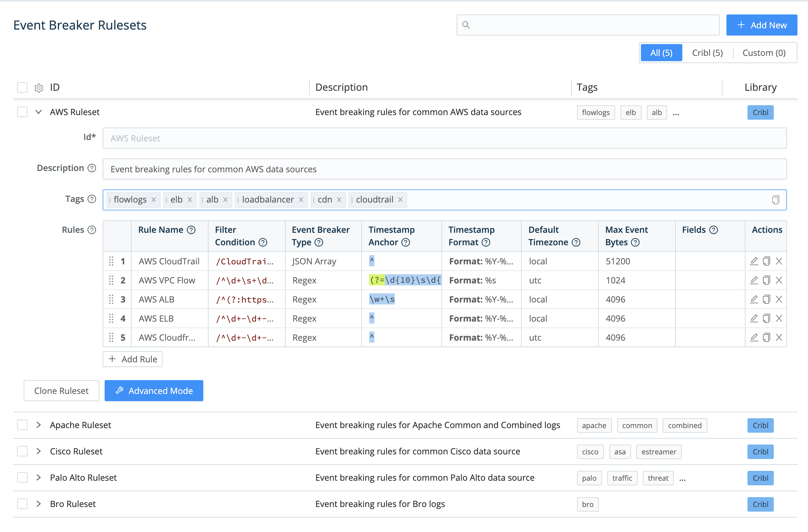
Task: Copy tags using clipboard icon in Tags field
Action: (x=775, y=200)
